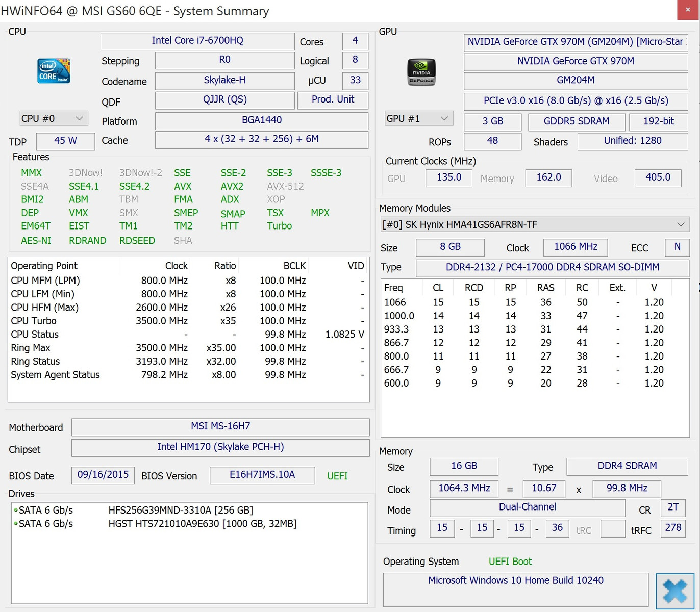Click the 45 W TDP field

coord(66,141)
